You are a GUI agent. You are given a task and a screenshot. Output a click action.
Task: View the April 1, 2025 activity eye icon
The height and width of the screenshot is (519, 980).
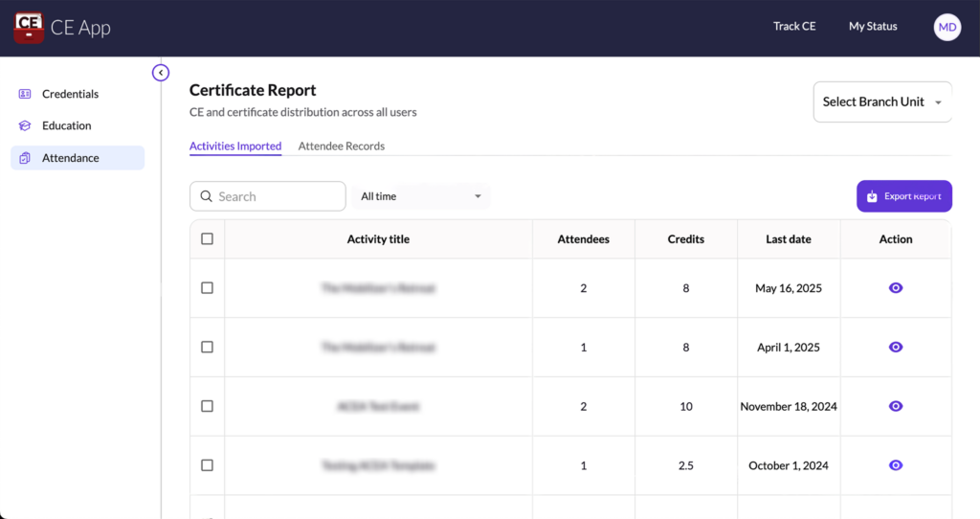pos(896,347)
